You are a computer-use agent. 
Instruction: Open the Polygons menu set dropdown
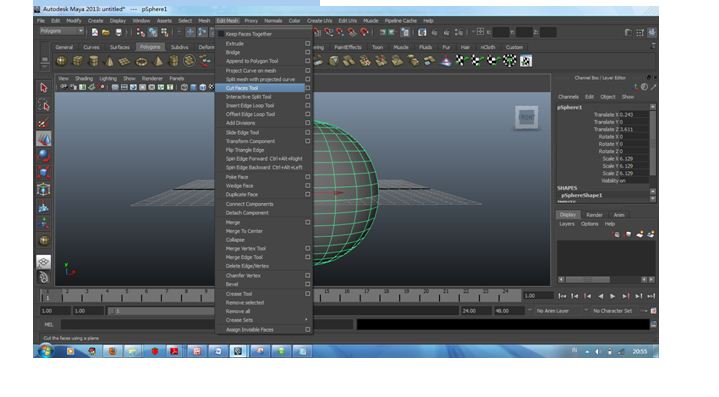[62, 31]
